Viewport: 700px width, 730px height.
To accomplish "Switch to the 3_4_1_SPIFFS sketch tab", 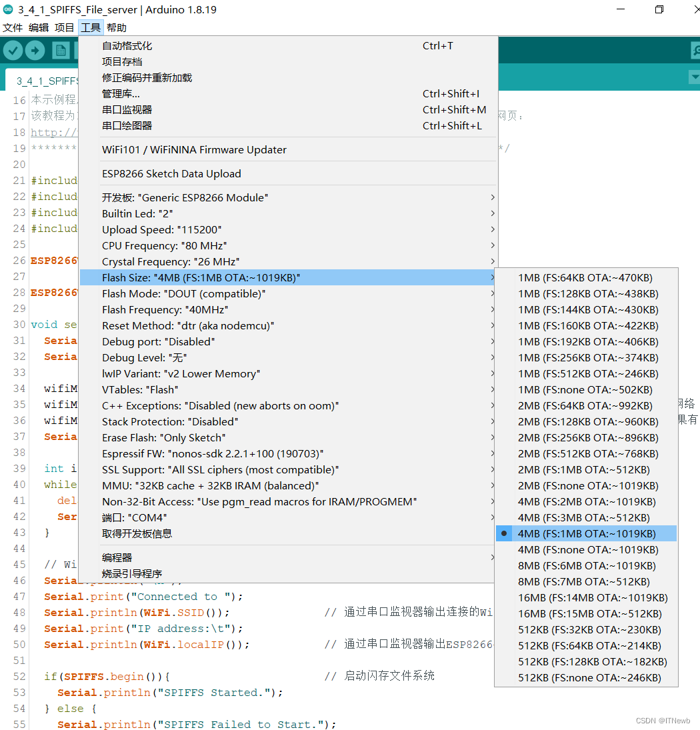I will point(43,81).
